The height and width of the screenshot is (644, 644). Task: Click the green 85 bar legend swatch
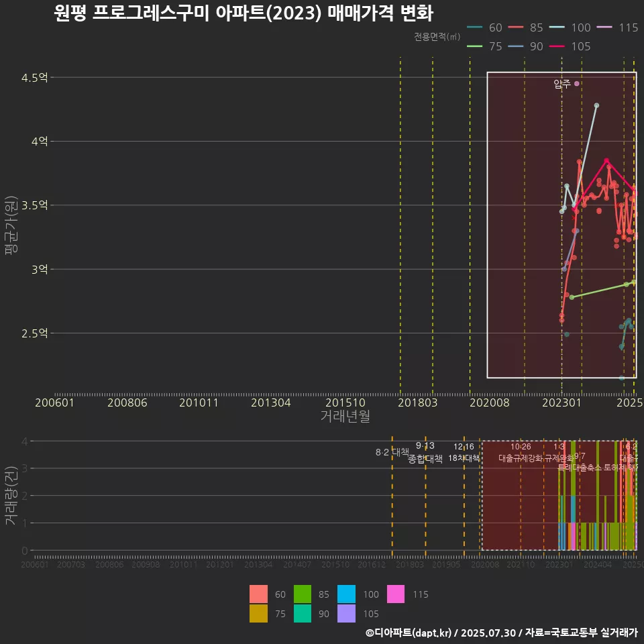coord(303,594)
